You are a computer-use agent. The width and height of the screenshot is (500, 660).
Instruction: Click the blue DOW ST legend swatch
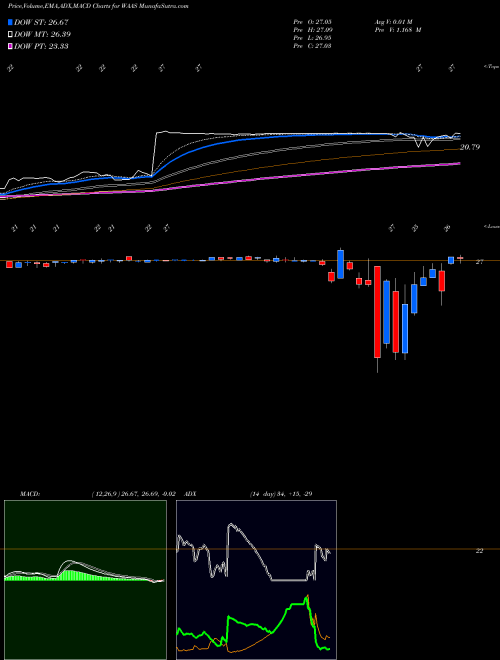click(x=11, y=22)
